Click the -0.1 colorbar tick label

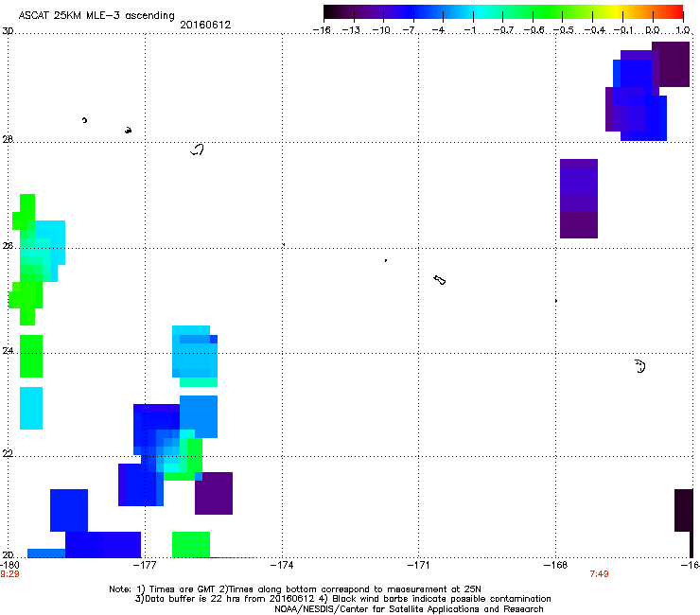pos(623,30)
